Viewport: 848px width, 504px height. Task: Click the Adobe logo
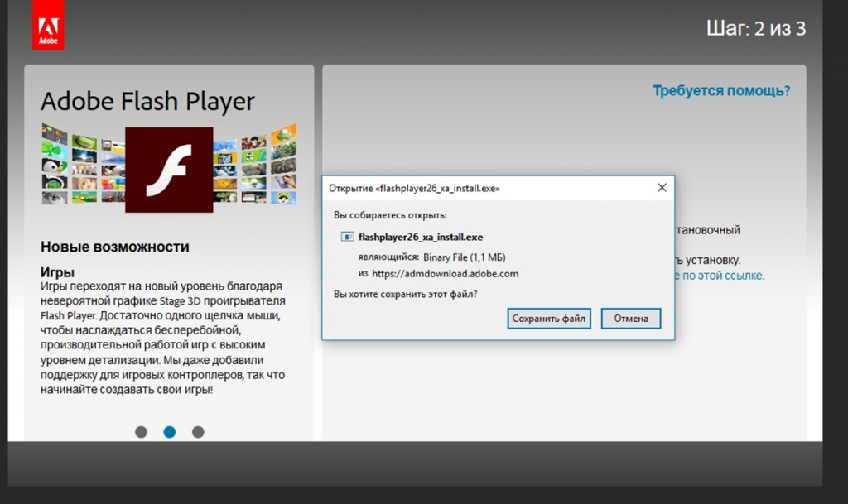point(48,25)
